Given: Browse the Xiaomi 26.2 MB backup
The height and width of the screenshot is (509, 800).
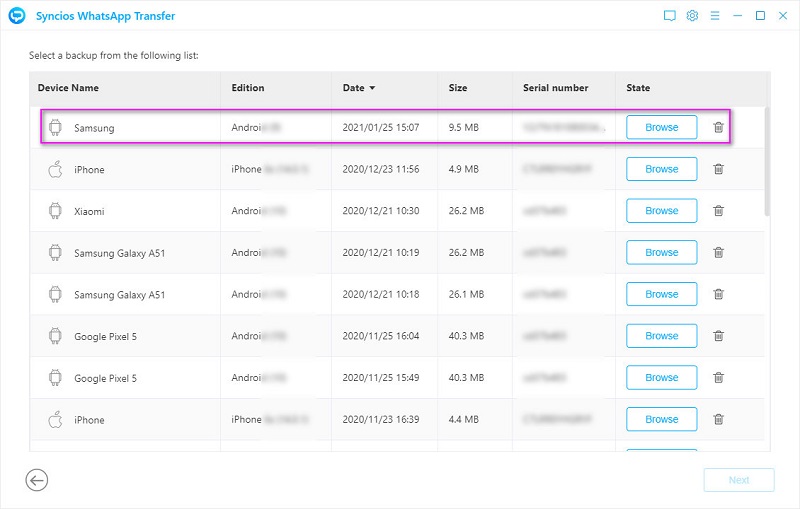Looking at the screenshot, I should click(x=662, y=211).
